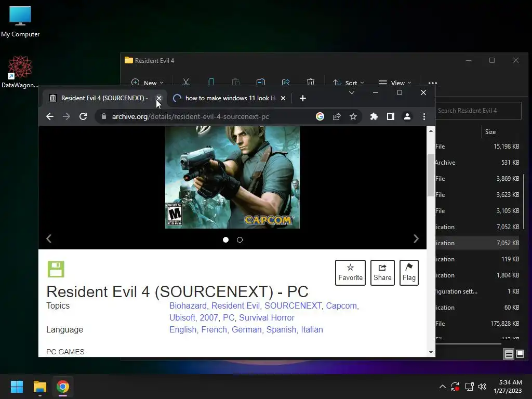
Task: Click the Ubisoft topic link
Action: (x=182, y=317)
